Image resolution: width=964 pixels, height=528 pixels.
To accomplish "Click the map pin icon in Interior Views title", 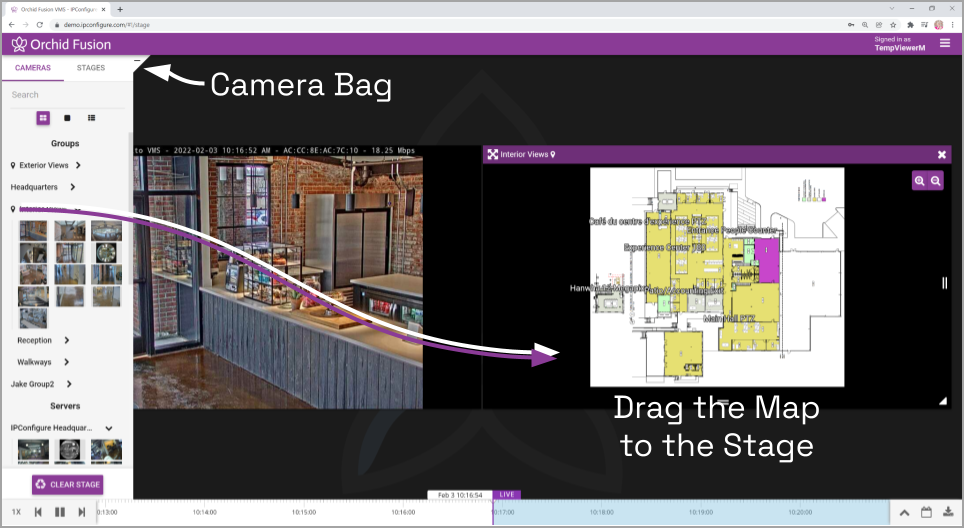I will pos(553,155).
